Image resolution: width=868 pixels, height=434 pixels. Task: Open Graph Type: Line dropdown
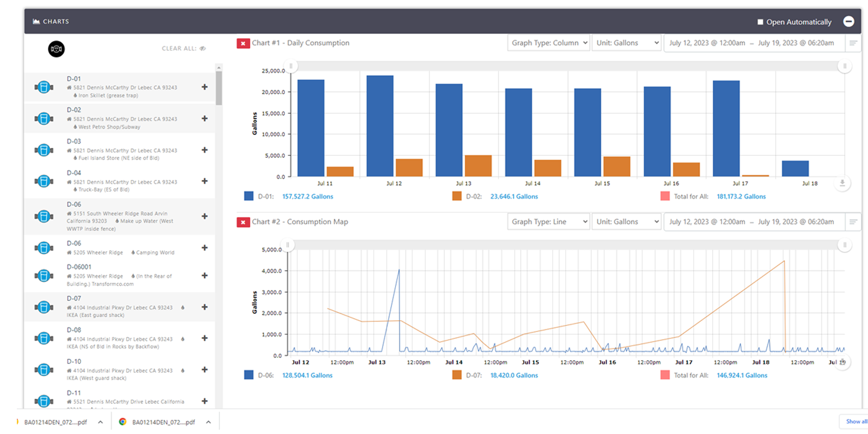(549, 222)
